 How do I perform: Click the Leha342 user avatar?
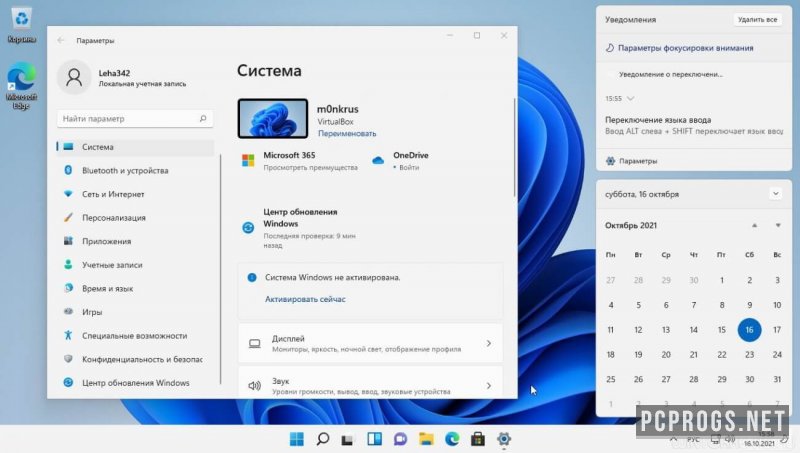point(74,78)
